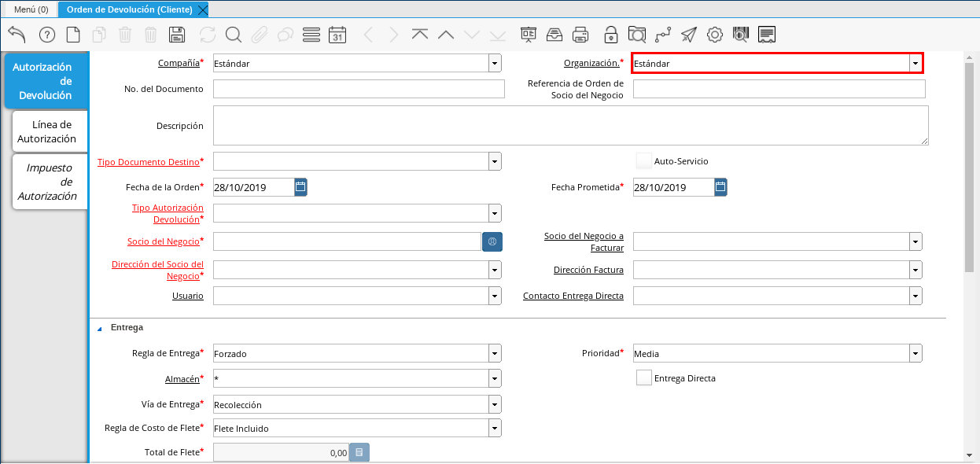Click the undo back arrow icon

(x=17, y=35)
